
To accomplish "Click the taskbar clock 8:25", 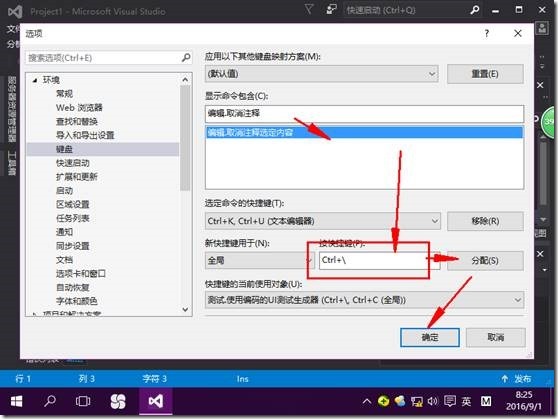I will point(524,395).
